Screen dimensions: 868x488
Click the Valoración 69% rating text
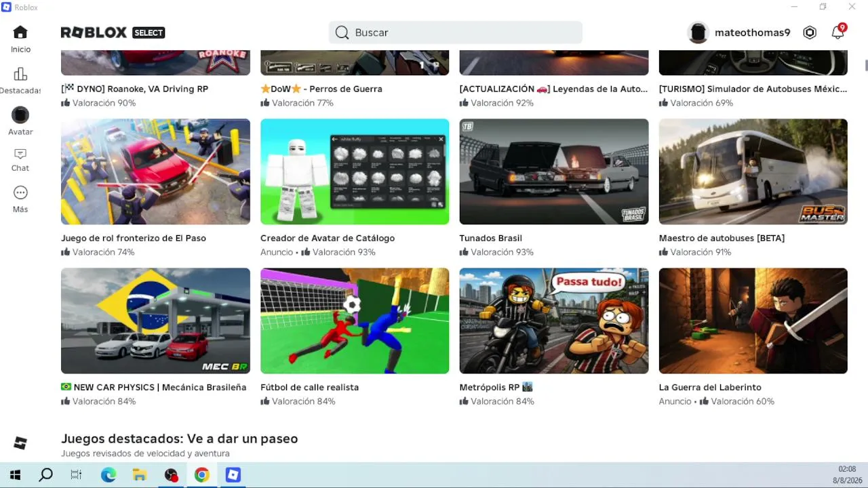click(702, 103)
